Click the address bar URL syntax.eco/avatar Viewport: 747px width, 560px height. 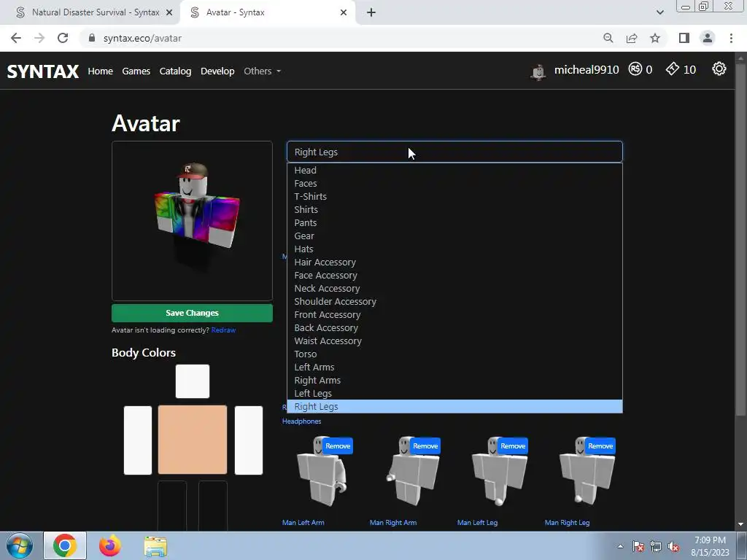pyautogui.click(x=142, y=38)
